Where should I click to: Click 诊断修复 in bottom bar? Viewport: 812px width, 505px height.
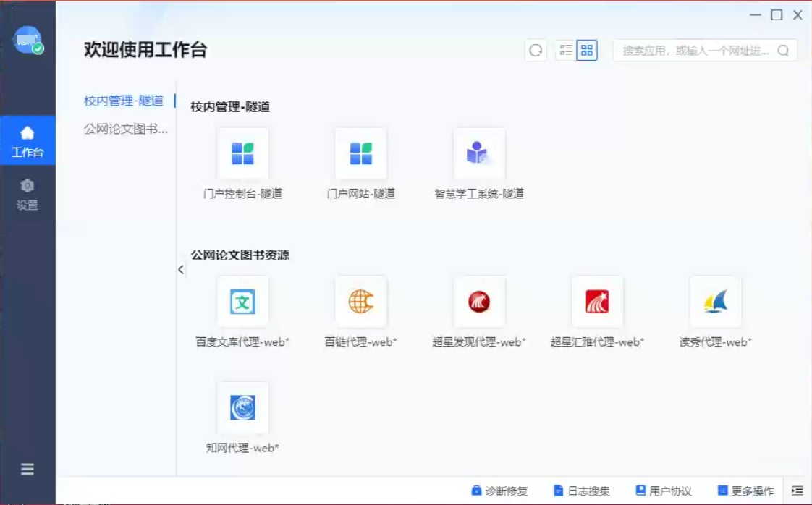(x=499, y=491)
